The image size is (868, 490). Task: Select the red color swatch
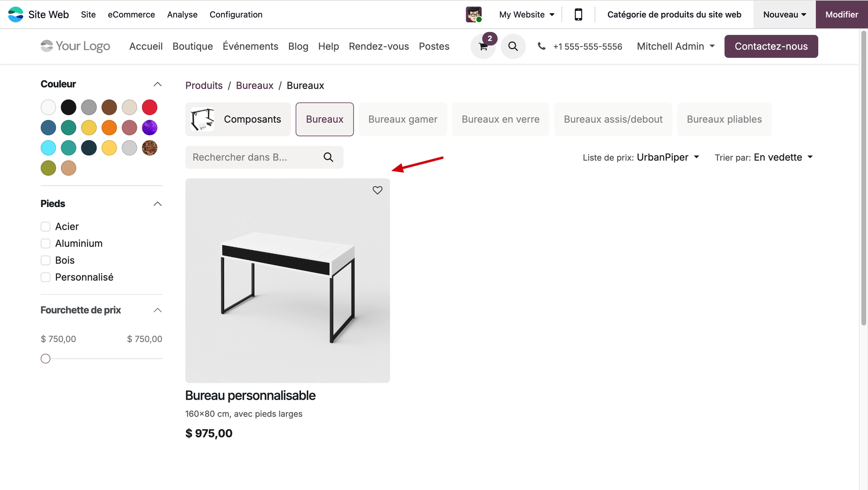[x=150, y=108]
